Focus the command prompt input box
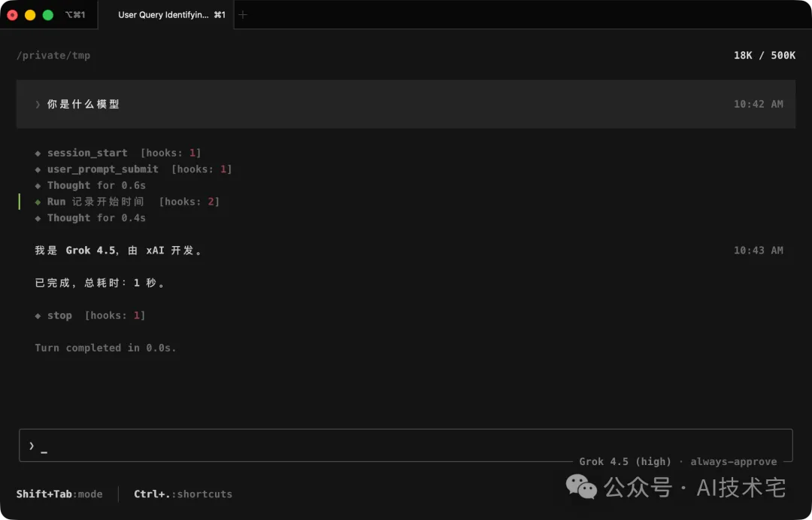 coord(405,445)
